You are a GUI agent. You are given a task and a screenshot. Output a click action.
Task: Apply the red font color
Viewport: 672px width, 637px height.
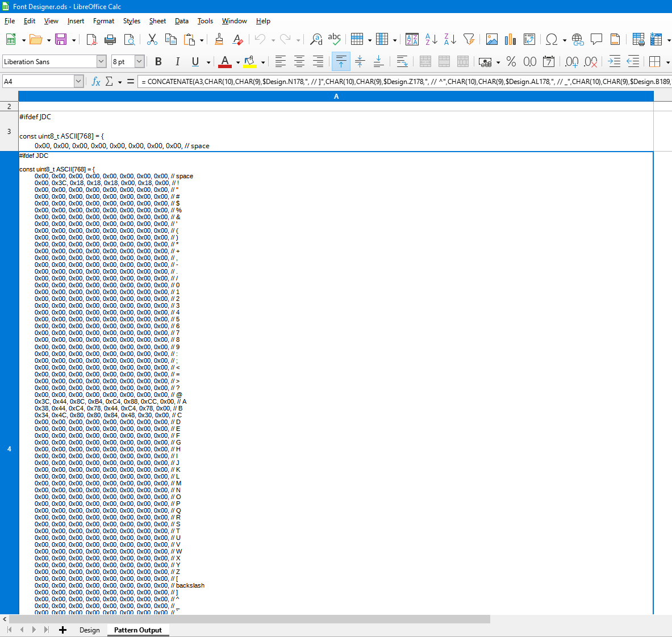(224, 62)
